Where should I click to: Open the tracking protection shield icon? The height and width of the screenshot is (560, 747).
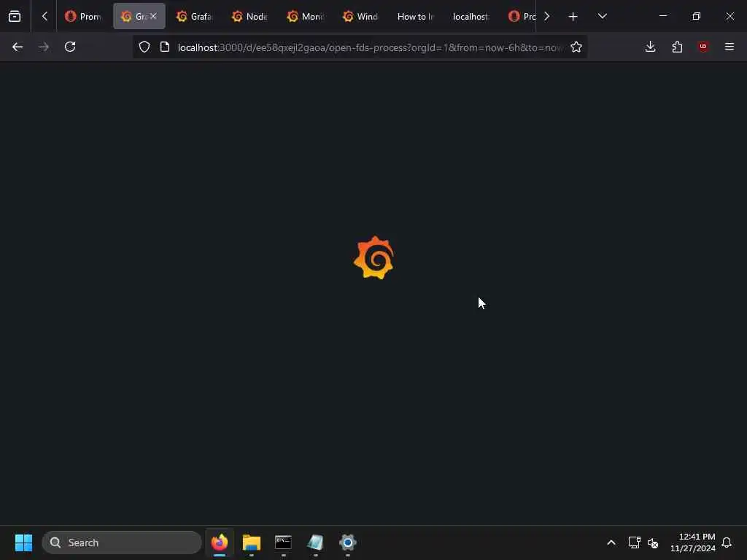(x=144, y=47)
